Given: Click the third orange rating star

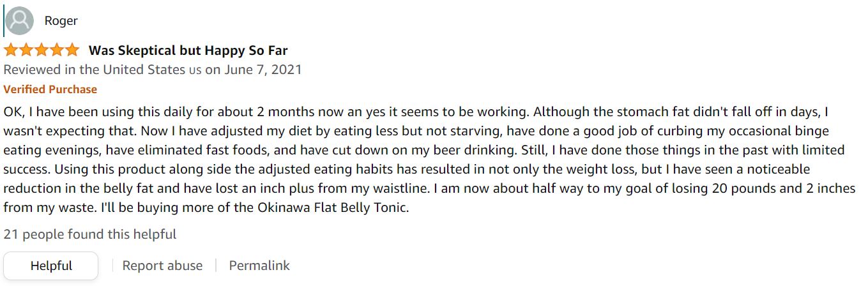Looking at the screenshot, I should tap(42, 50).
